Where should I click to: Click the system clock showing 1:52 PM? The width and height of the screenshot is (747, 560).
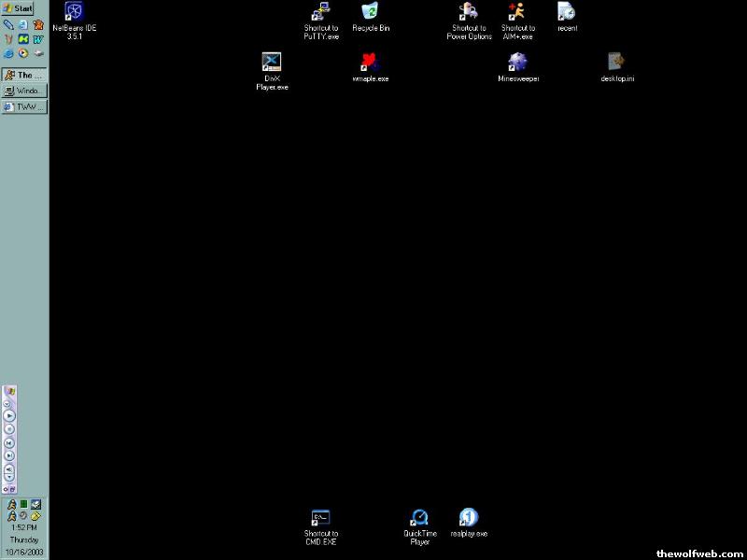(x=24, y=527)
